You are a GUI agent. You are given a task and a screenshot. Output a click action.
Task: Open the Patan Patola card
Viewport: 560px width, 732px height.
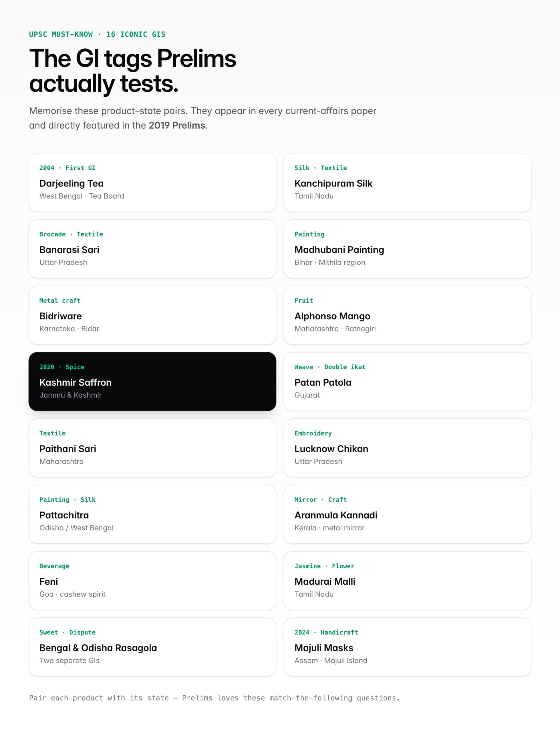point(407,381)
